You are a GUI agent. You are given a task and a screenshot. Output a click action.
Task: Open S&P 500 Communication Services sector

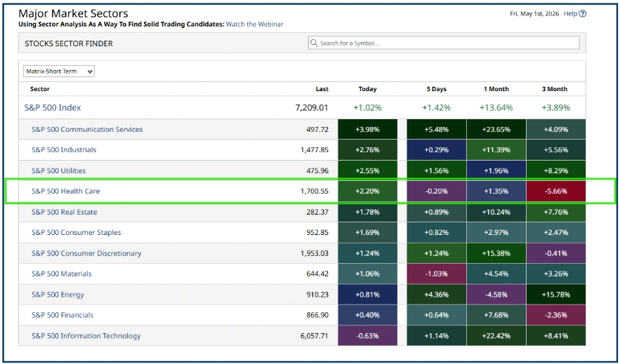(x=87, y=129)
